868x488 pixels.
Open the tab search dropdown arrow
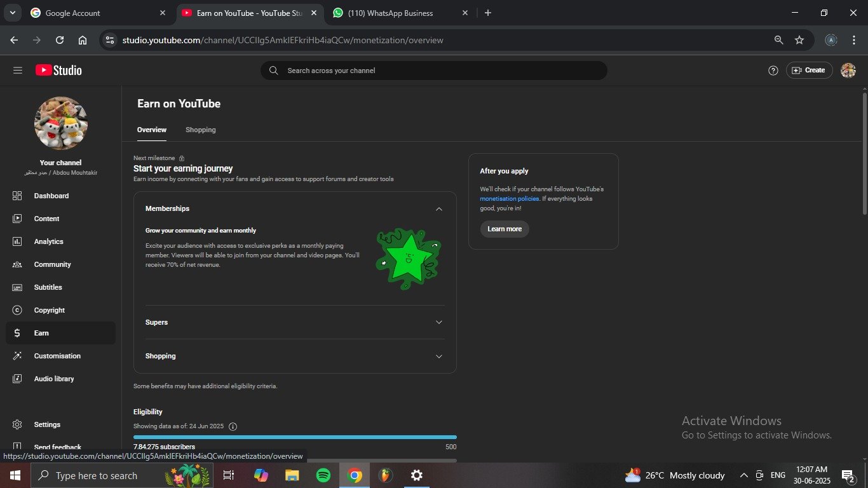12,13
